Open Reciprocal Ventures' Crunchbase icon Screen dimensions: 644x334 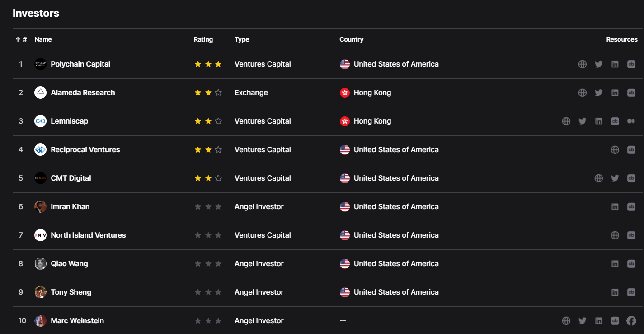pos(631,150)
